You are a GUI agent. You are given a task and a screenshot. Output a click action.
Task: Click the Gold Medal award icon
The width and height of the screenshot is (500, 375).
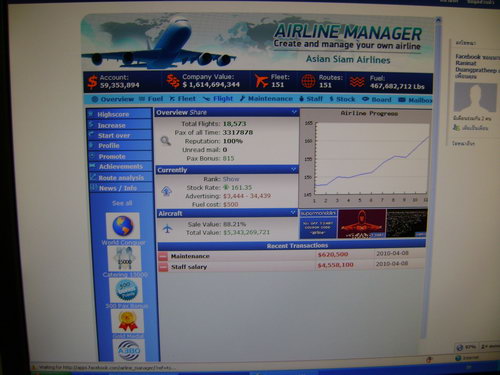pyautogui.click(x=127, y=321)
